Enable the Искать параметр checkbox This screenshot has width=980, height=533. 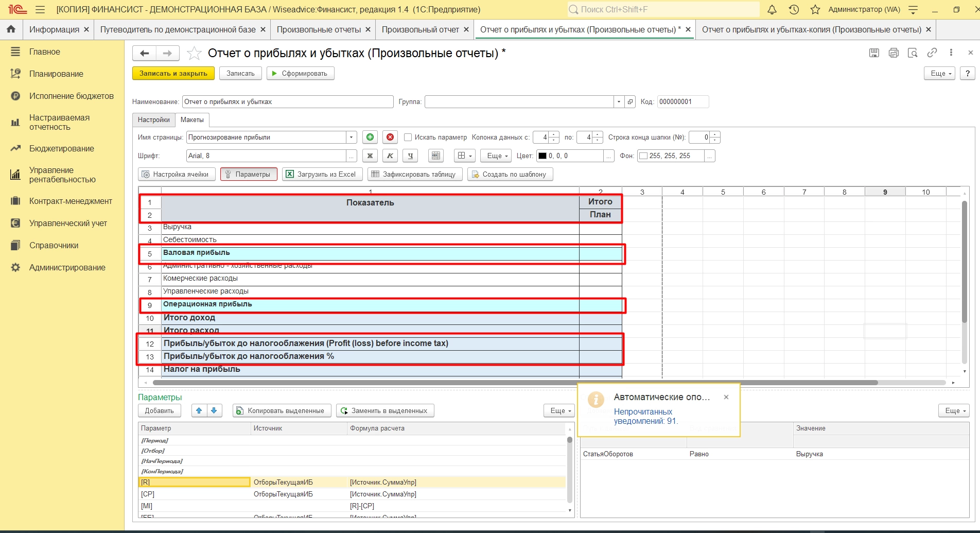[408, 137]
